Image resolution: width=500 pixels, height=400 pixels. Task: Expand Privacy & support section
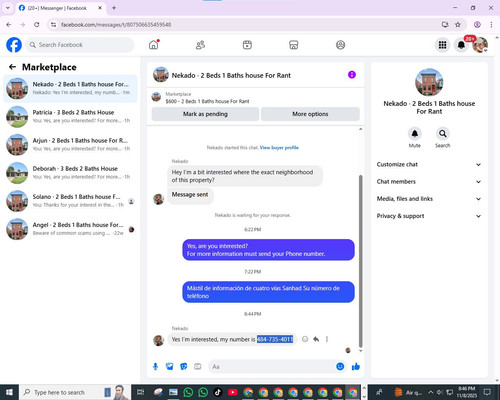pos(429,216)
